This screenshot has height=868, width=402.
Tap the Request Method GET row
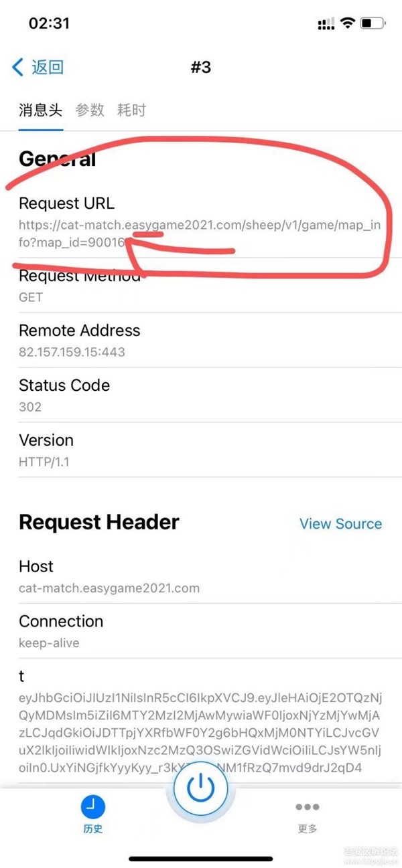click(201, 286)
